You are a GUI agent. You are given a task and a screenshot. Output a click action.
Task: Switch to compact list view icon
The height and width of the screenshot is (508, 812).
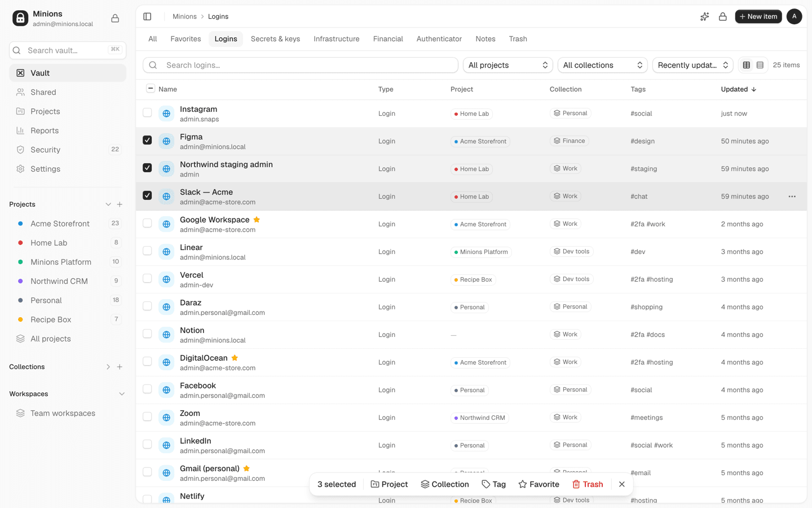click(760, 65)
